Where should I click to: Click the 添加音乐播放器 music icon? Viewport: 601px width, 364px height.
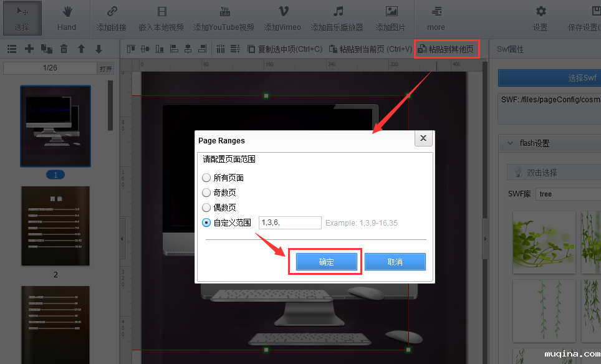(x=337, y=12)
